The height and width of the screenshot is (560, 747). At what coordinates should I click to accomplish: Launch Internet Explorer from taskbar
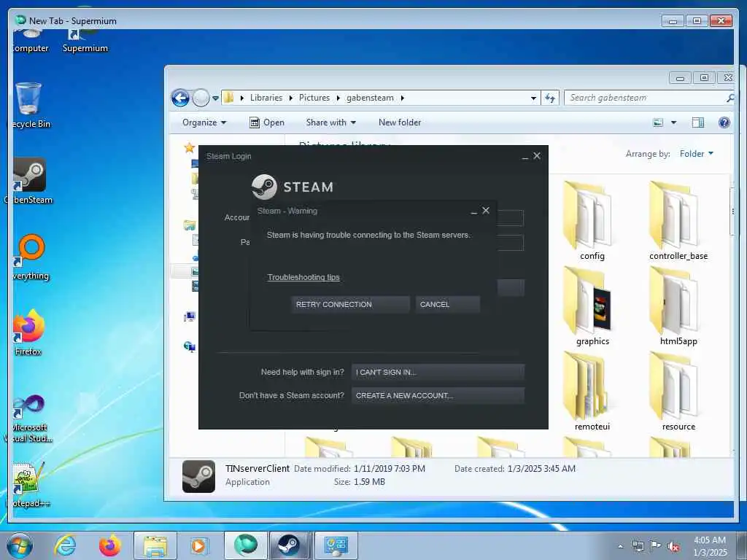(x=65, y=545)
